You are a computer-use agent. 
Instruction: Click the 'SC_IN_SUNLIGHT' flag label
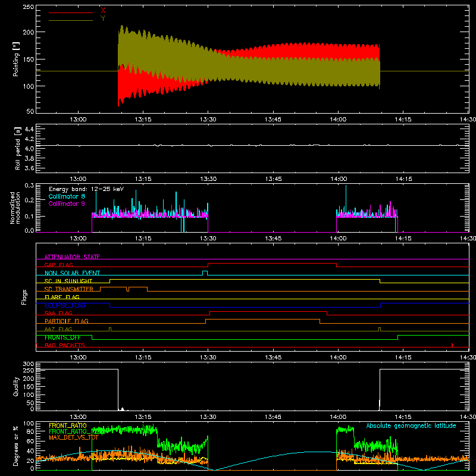click(68, 281)
